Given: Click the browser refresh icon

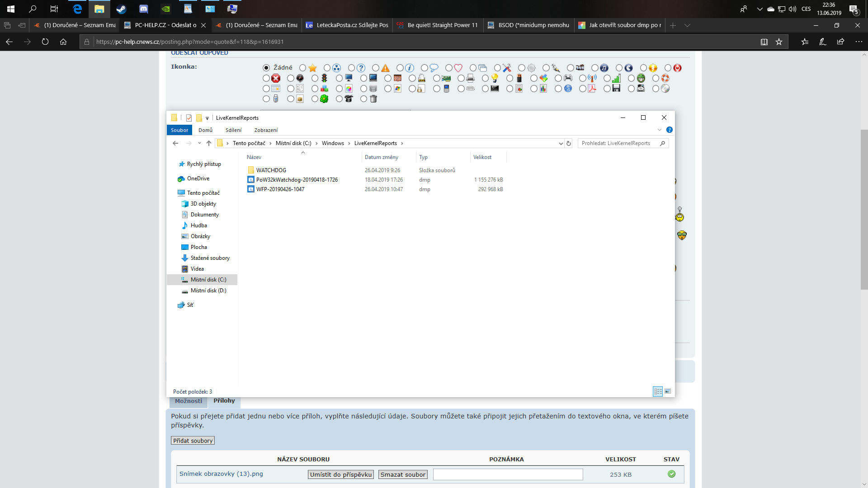Looking at the screenshot, I should coord(45,42).
